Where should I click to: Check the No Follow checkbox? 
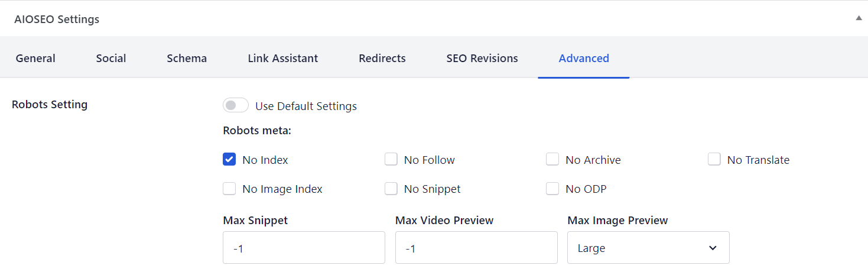[x=391, y=160]
